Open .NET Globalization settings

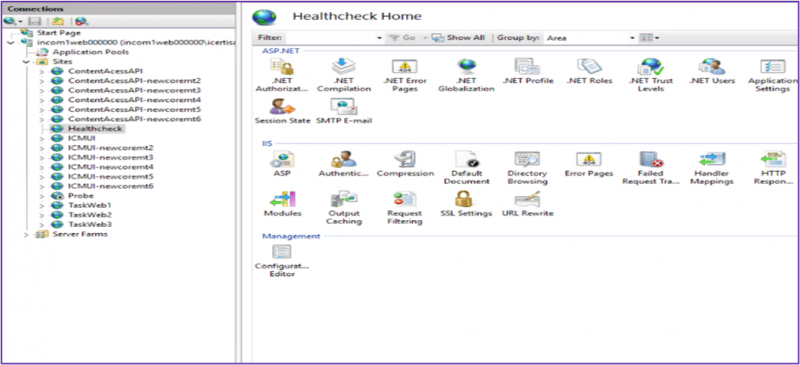(466, 76)
